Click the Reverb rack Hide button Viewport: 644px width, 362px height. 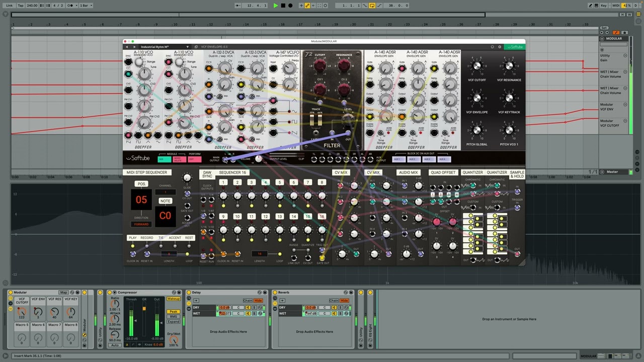coord(344,301)
